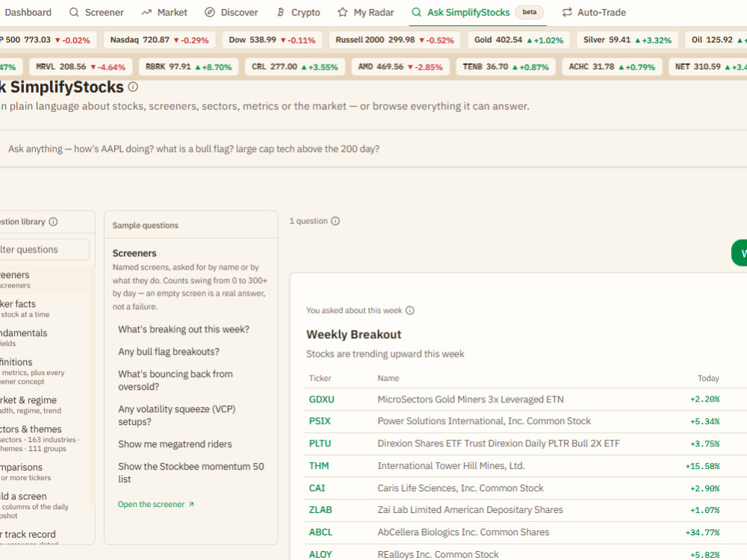Focus the filter questions field
The height and width of the screenshot is (560, 747).
click(x=44, y=249)
